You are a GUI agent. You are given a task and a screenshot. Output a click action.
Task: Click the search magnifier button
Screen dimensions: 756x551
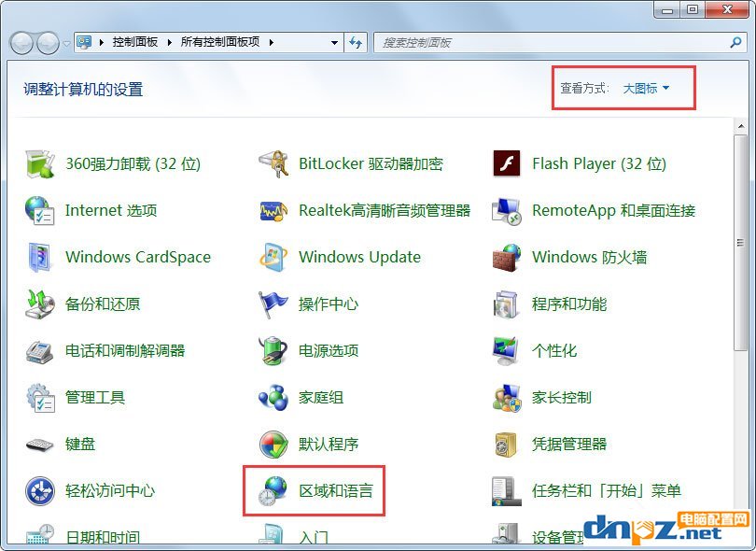pyautogui.click(x=735, y=42)
